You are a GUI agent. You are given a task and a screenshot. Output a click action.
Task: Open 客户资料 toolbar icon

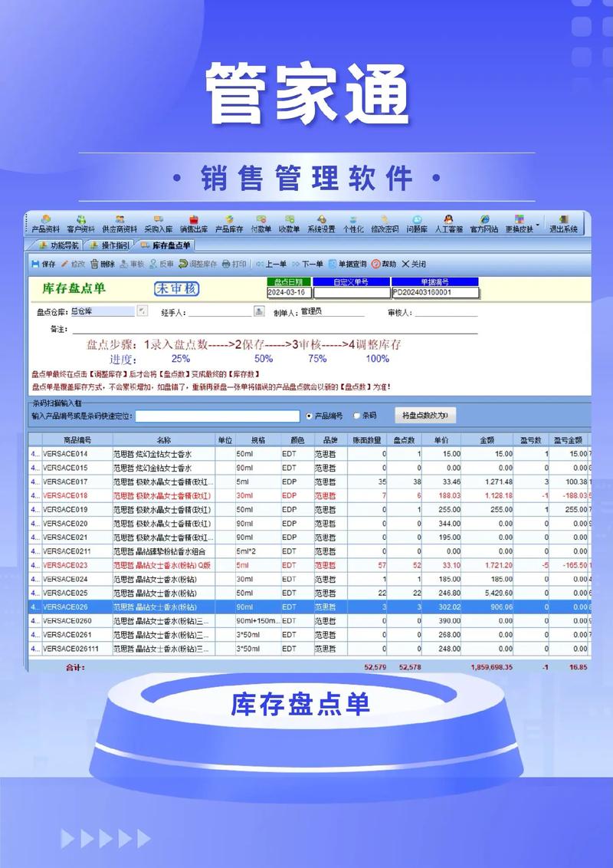80,224
